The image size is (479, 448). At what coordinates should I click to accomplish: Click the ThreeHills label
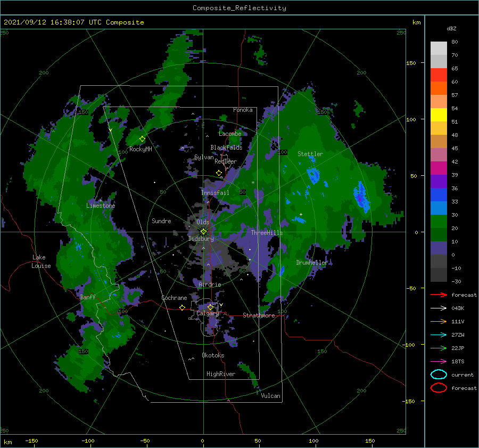pyautogui.click(x=267, y=233)
